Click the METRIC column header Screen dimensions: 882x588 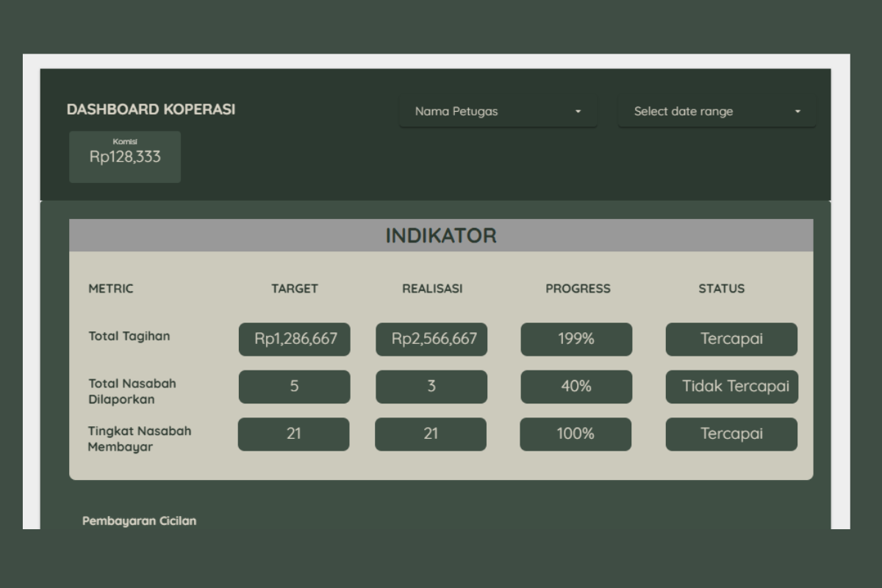tap(111, 289)
